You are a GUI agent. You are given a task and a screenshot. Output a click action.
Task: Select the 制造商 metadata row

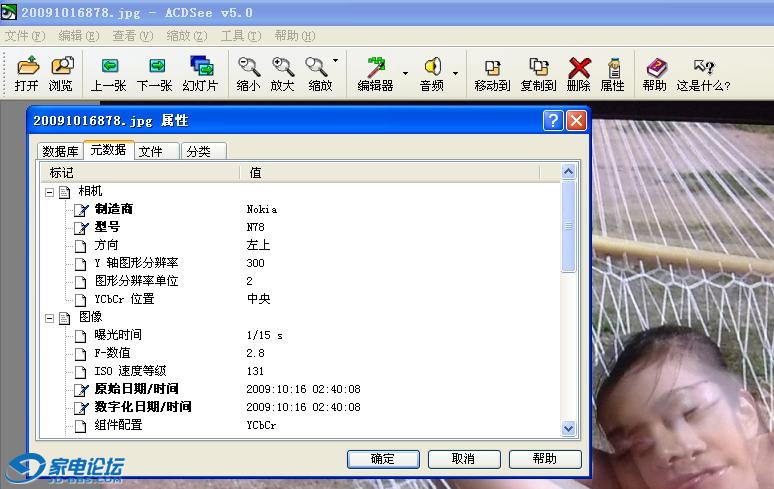tap(114, 209)
